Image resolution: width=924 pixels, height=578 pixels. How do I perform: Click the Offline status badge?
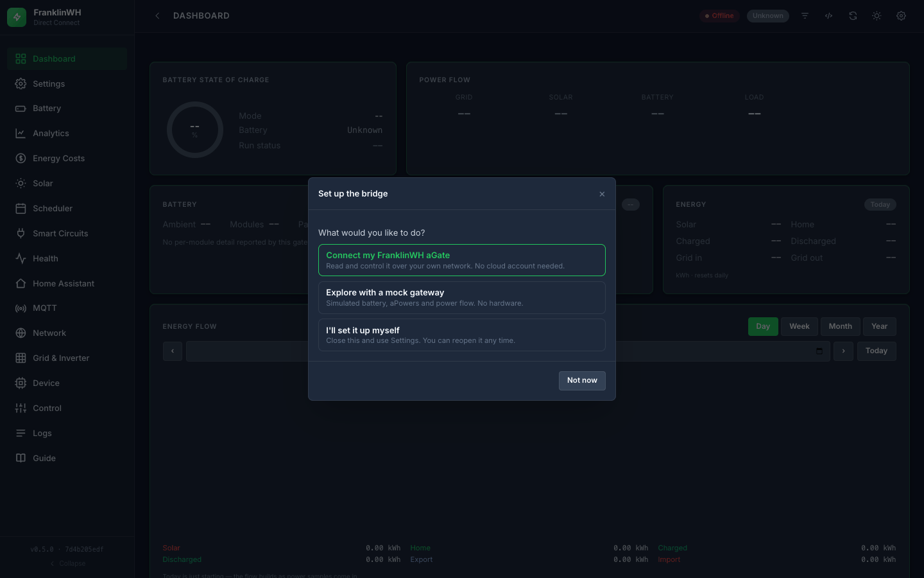[719, 16]
